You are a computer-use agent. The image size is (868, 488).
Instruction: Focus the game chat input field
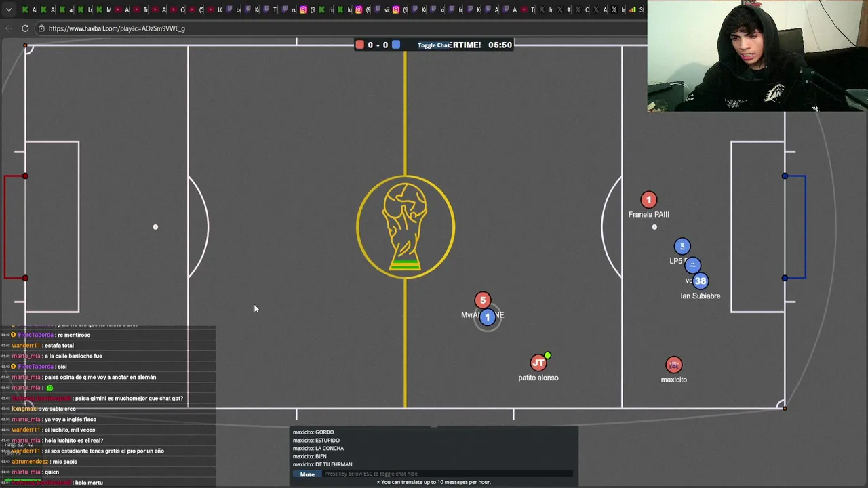pos(448,474)
